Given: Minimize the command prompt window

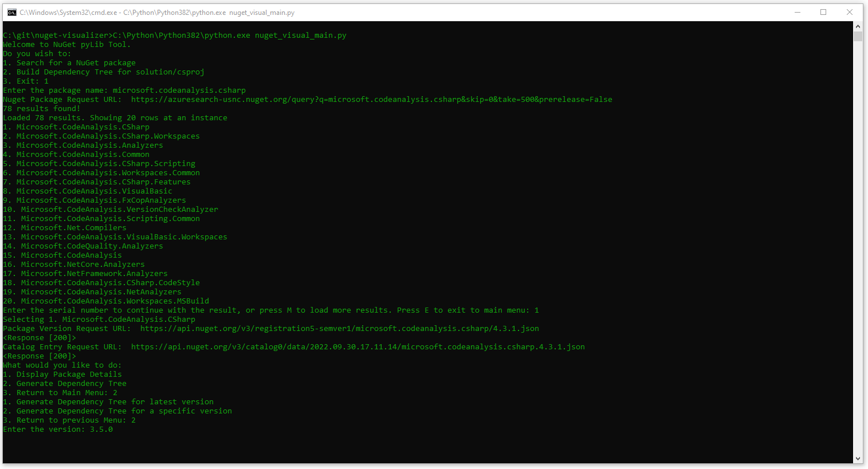Looking at the screenshot, I should click(797, 12).
